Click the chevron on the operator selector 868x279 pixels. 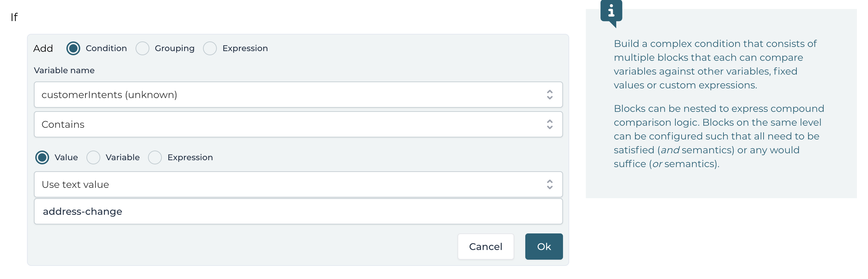tap(550, 124)
